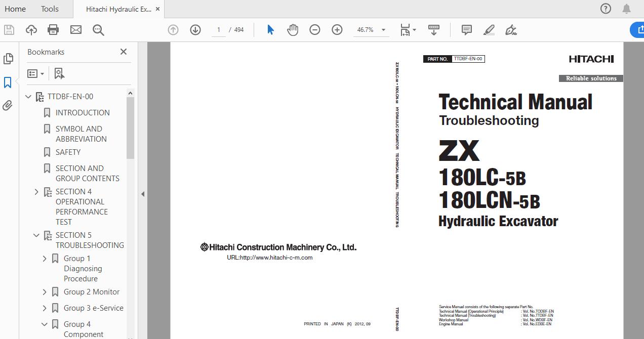
Task: Switch to the Home tab
Action: pos(15,9)
